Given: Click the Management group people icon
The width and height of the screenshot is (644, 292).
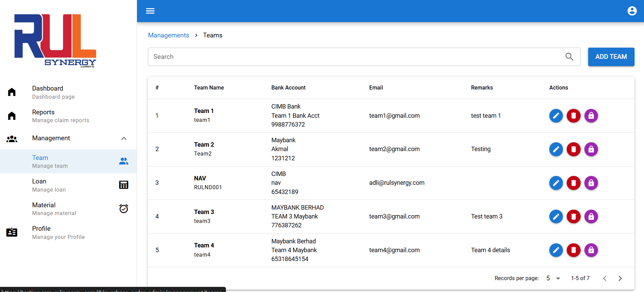Looking at the screenshot, I should click(x=12, y=139).
